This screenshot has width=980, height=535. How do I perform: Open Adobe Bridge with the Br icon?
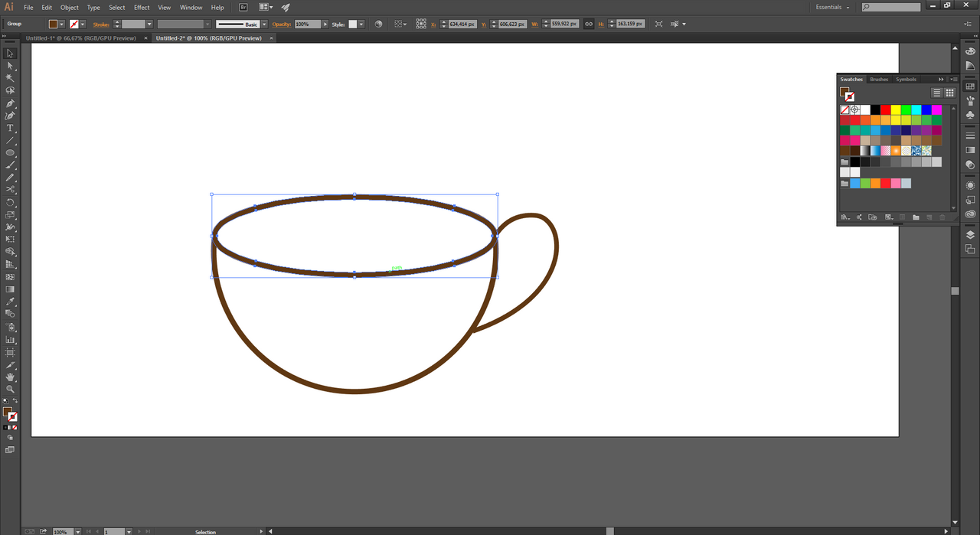243,7
